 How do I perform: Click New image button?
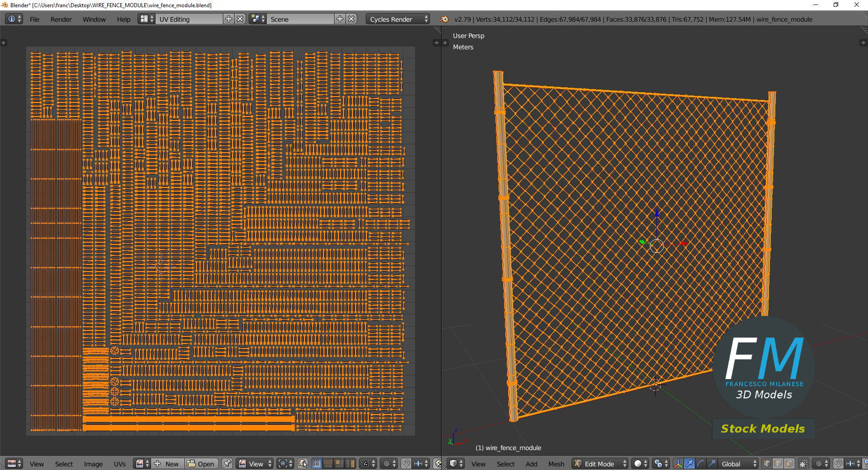[x=168, y=464]
